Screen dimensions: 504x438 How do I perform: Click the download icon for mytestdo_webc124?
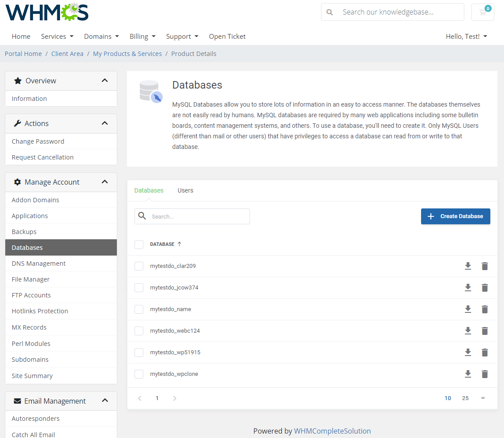pyautogui.click(x=468, y=330)
